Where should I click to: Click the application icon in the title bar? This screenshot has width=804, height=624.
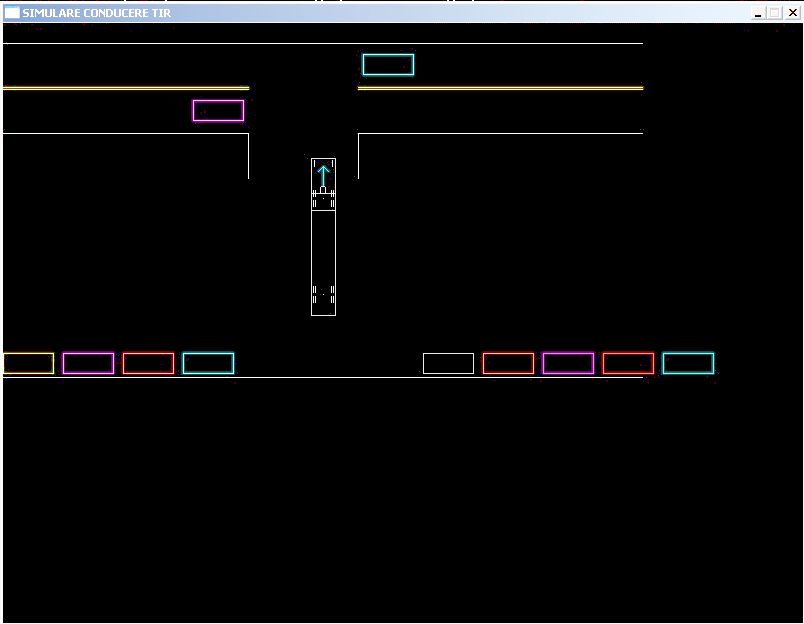coord(12,12)
